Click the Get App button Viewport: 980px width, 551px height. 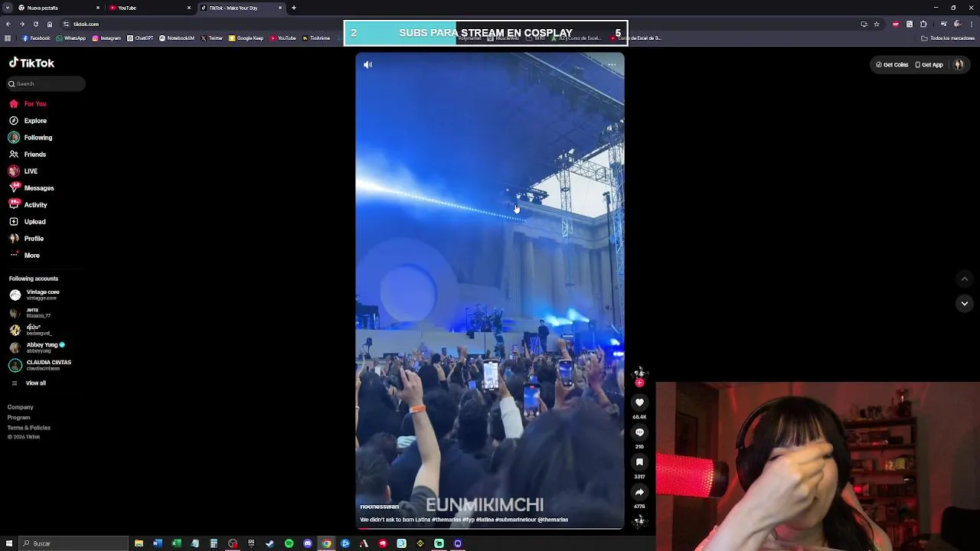929,65
